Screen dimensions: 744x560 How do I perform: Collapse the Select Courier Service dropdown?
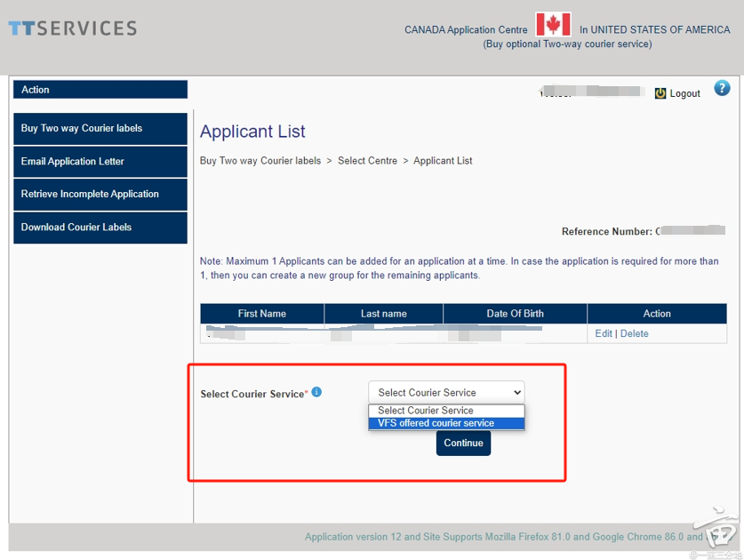click(446, 392)
